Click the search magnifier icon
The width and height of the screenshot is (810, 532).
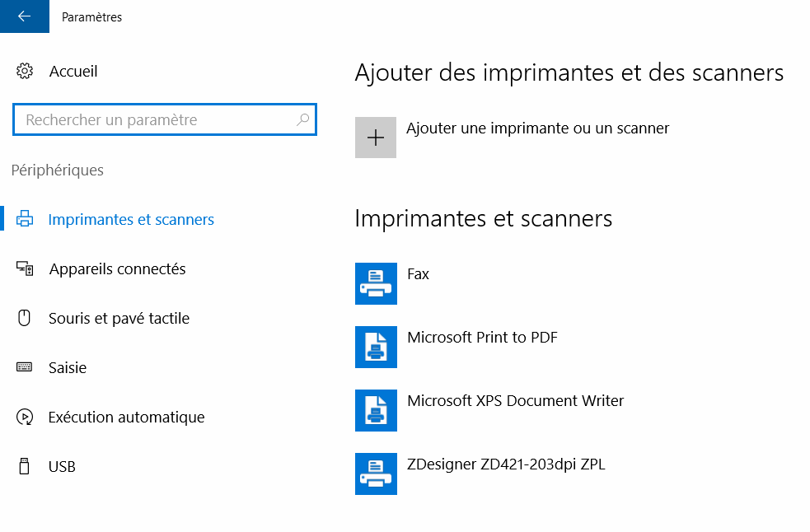click(x=302, y=119)
